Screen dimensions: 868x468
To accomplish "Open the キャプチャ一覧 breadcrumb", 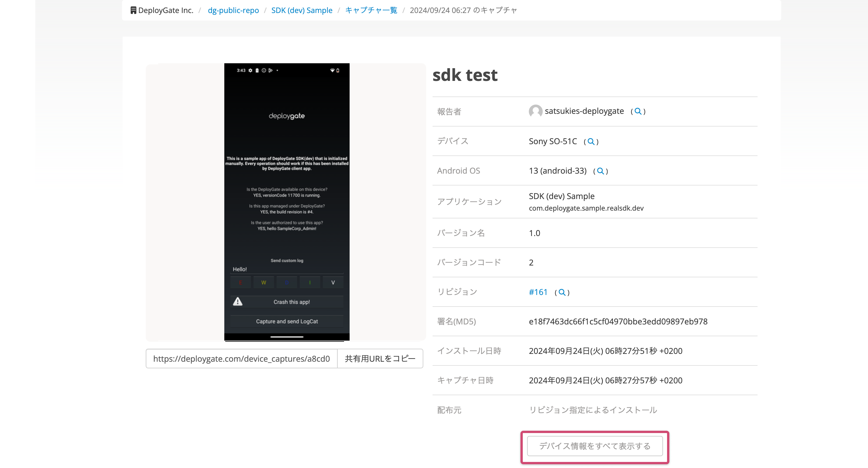I will coord(371,10).
